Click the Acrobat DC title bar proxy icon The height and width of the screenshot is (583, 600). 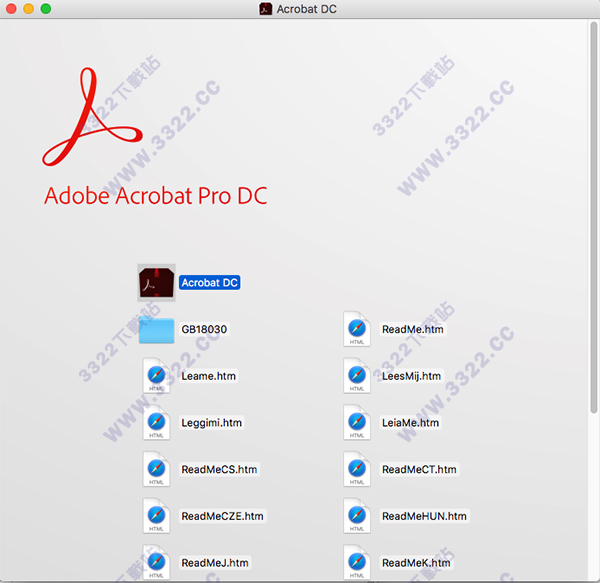pyautogui.click(x=266, y=9)
